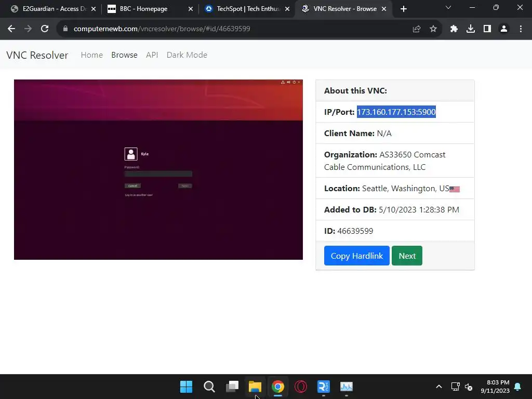532x399 pixels.
Task: Click the browser forward arrow
Action: 28,29
